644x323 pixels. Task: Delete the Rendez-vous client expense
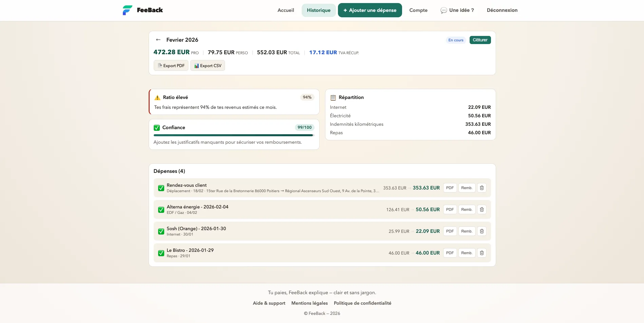pyautogui.click(x=481, y=188)
